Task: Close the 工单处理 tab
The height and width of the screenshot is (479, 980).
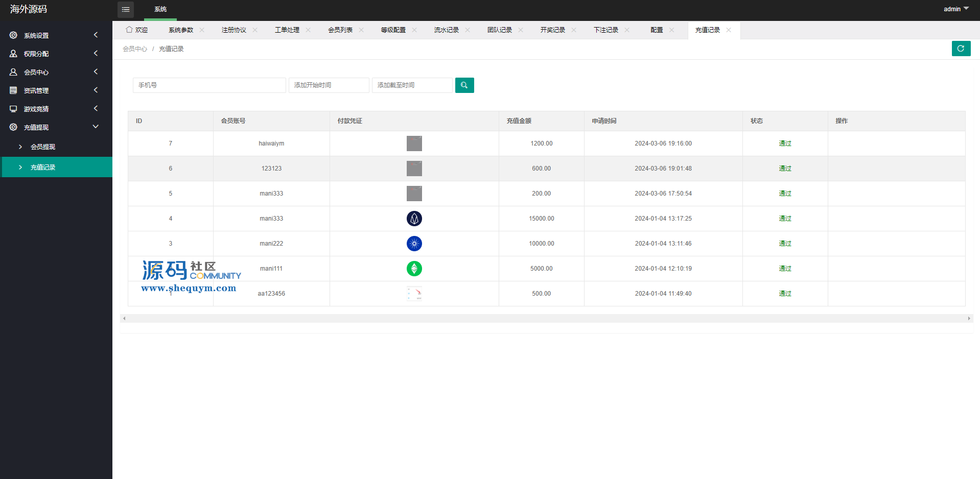Action: [308, 30]
